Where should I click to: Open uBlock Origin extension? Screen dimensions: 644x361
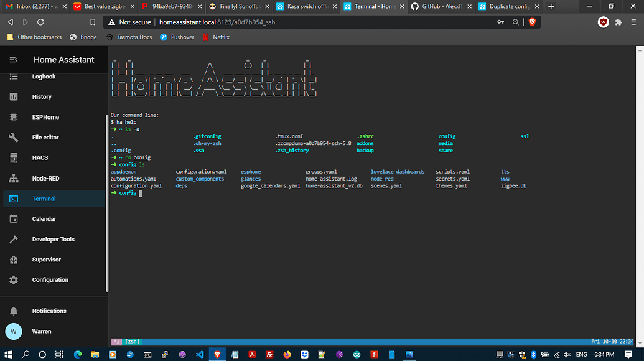pyautogui.click(x=604, y=22)
